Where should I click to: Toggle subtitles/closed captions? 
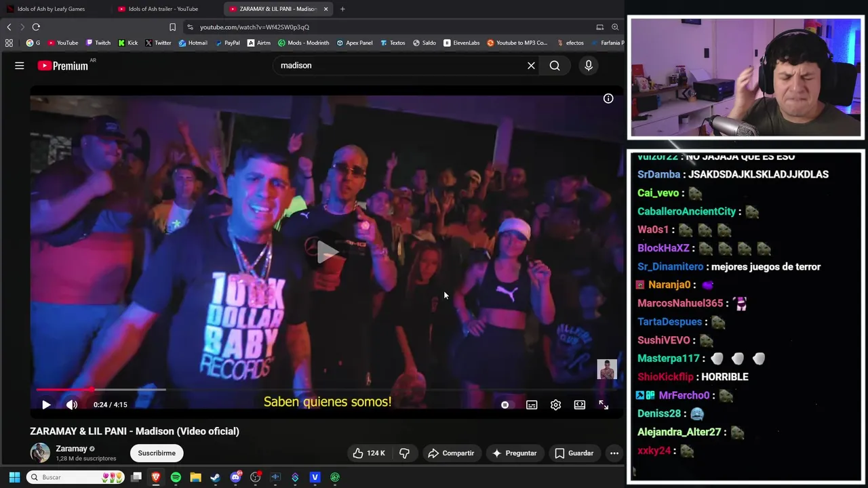[532, 405]
